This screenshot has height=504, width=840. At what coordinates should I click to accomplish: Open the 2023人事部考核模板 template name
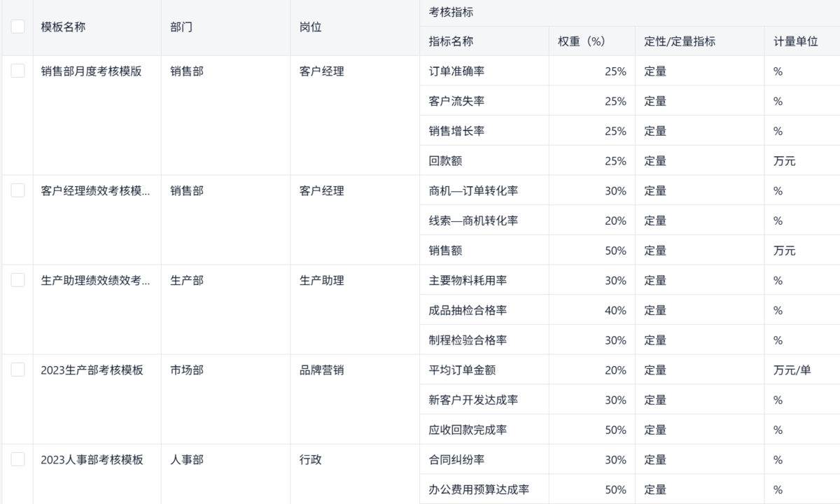[92, 460]
